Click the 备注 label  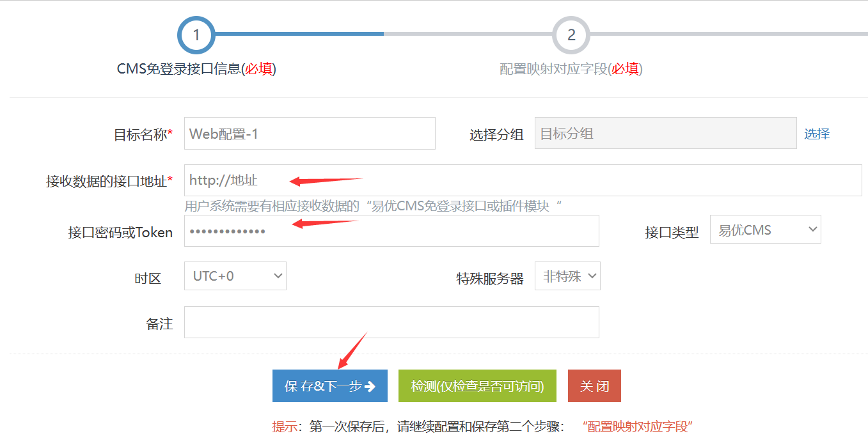pos(160,324)
